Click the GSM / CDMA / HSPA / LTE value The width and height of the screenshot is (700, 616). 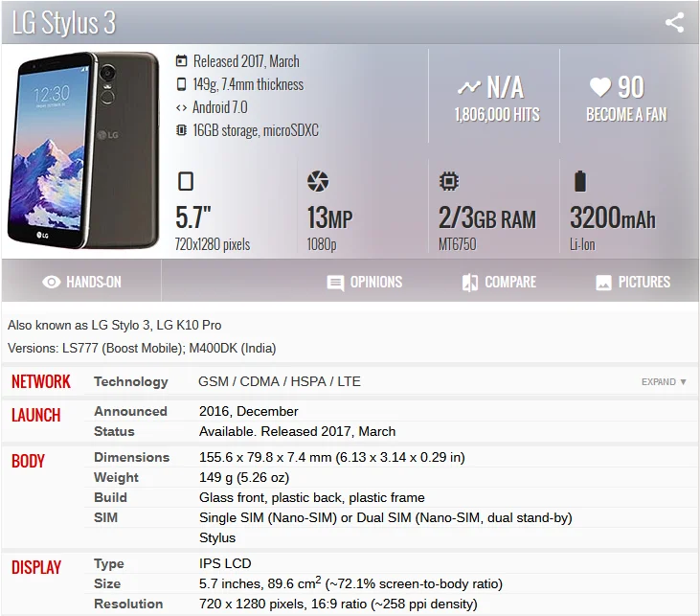coord(280,381)
